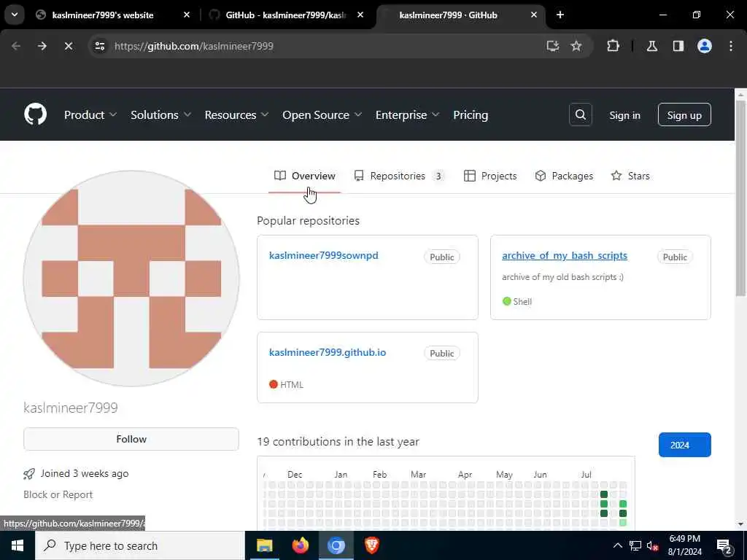Viewport: 747px width, 560px height.
Task: Open the GitHub logo home link
Action: point(35,114)
